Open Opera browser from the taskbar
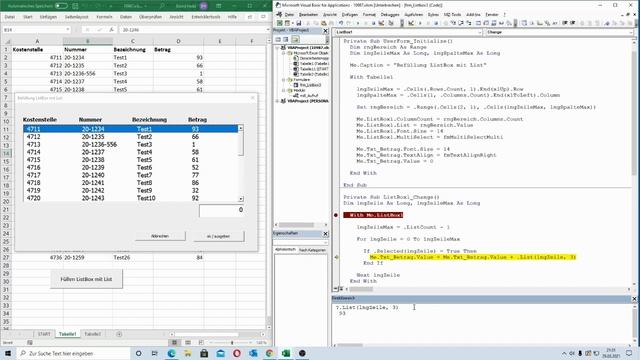 pos(237,353)
